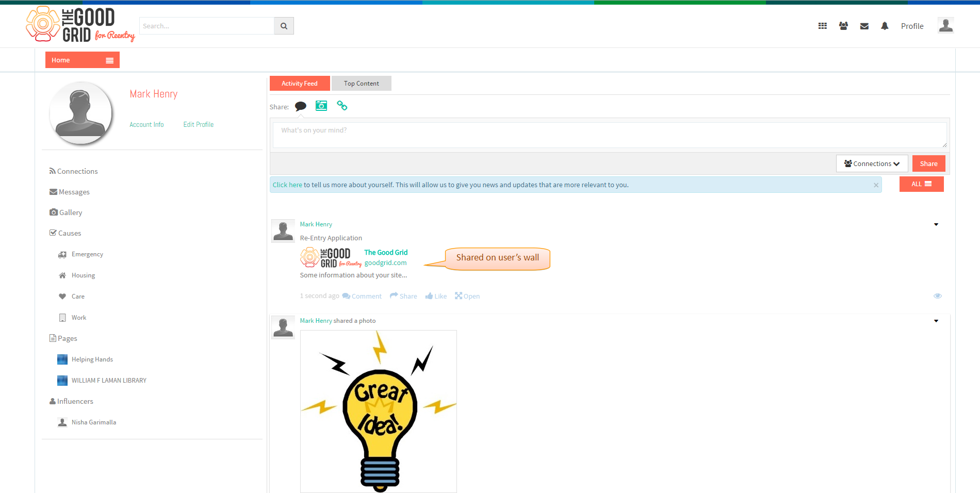This screenshot has height=493, width=980.
Task: Open the ALL feed filter menu
Action: [x=921, y=184]
